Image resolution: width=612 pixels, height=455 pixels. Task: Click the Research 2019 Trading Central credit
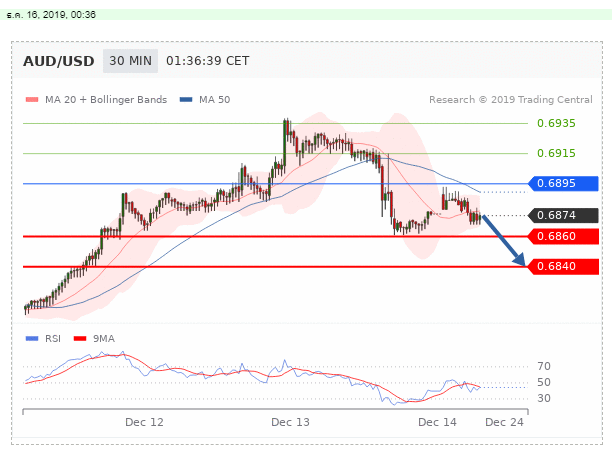point(511,100)
